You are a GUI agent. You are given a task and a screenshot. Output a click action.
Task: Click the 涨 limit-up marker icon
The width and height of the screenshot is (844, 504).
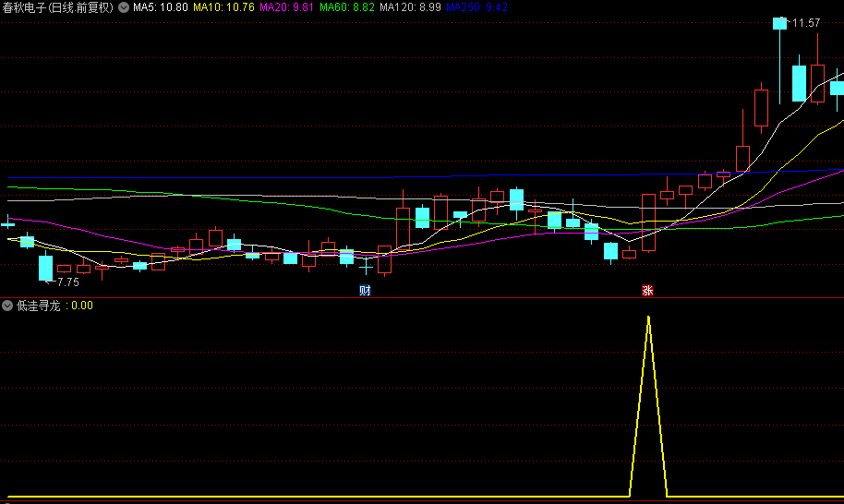647,291
